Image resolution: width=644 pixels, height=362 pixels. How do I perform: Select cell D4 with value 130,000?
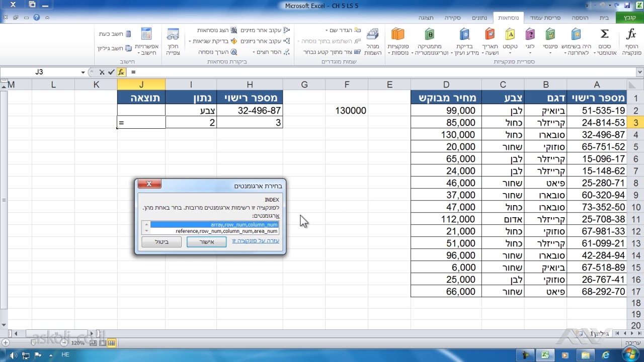pyautogui.click(x=446, y=135)
